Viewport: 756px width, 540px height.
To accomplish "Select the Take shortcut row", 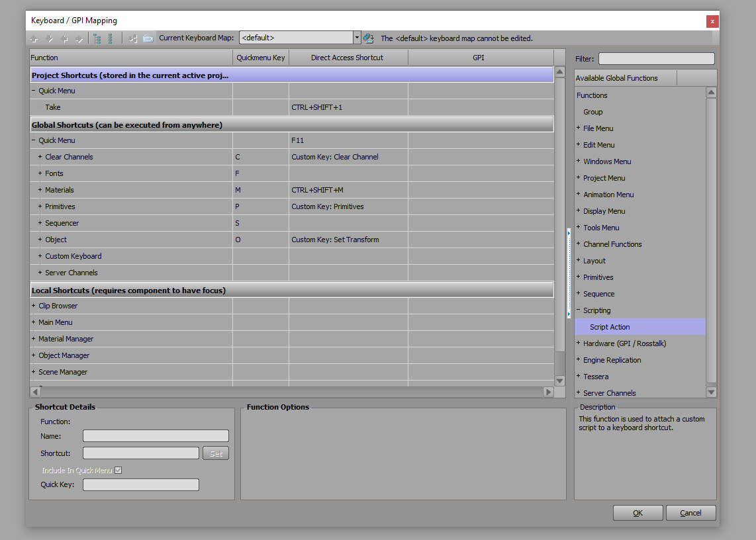I will point(292,107).
